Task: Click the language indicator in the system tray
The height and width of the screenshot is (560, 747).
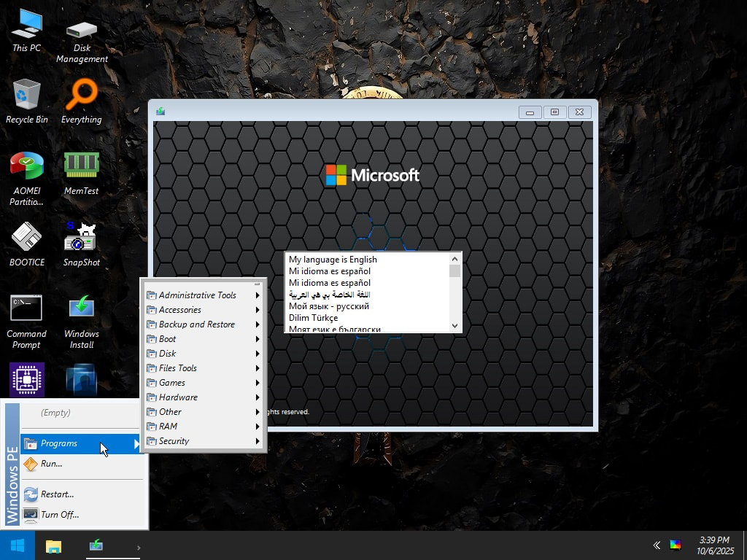Action: 676,545
